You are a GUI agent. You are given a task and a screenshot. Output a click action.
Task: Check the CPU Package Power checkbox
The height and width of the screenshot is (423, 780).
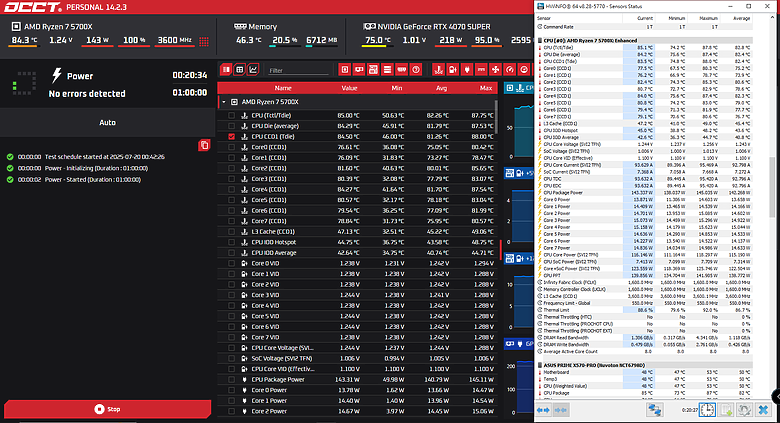(x=231, y=380)
